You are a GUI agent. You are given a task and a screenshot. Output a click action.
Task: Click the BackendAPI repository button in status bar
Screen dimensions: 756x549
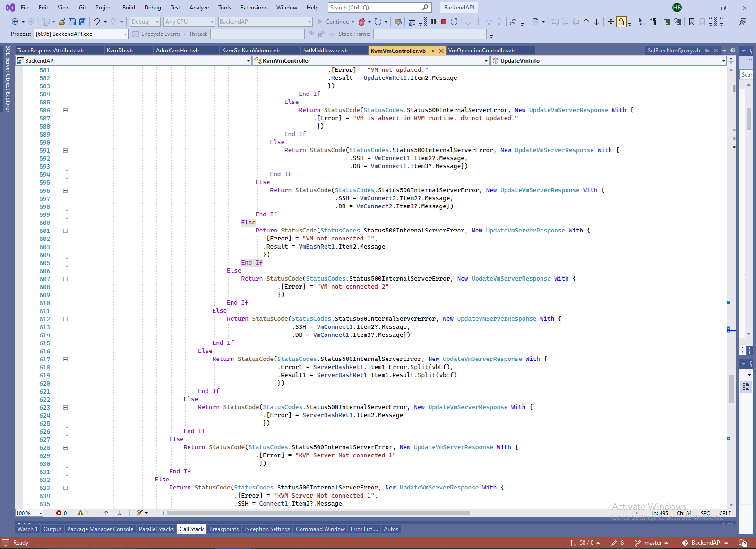705,543
